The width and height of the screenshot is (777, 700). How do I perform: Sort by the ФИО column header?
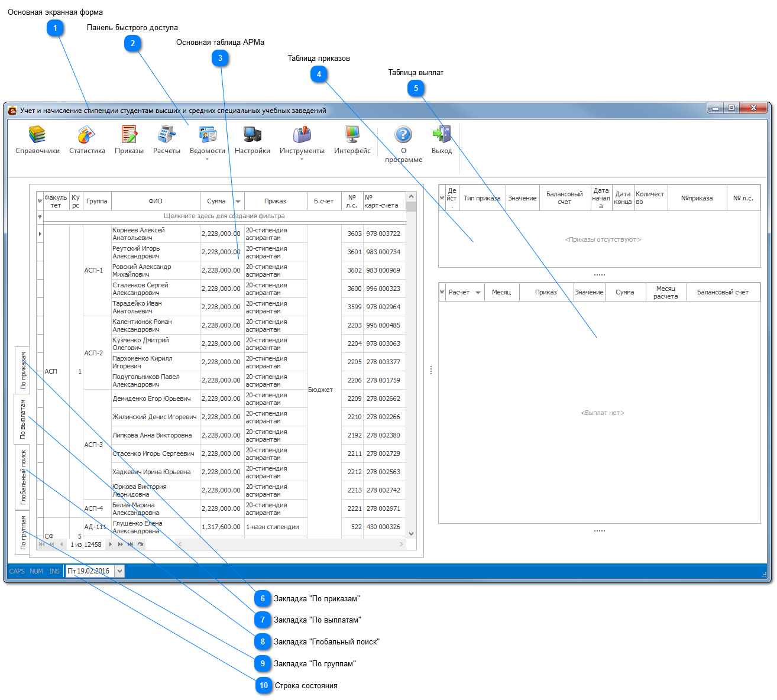(156, 201)
